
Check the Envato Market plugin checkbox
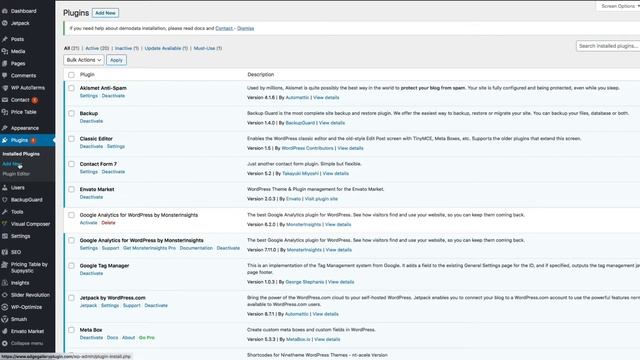point(71,189)
